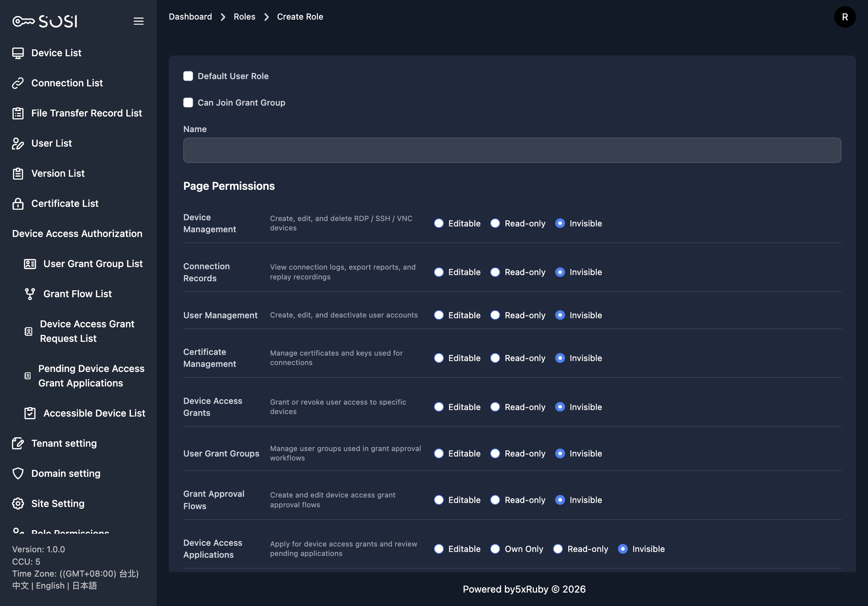Set Device Management to Editable

point(439,224)
